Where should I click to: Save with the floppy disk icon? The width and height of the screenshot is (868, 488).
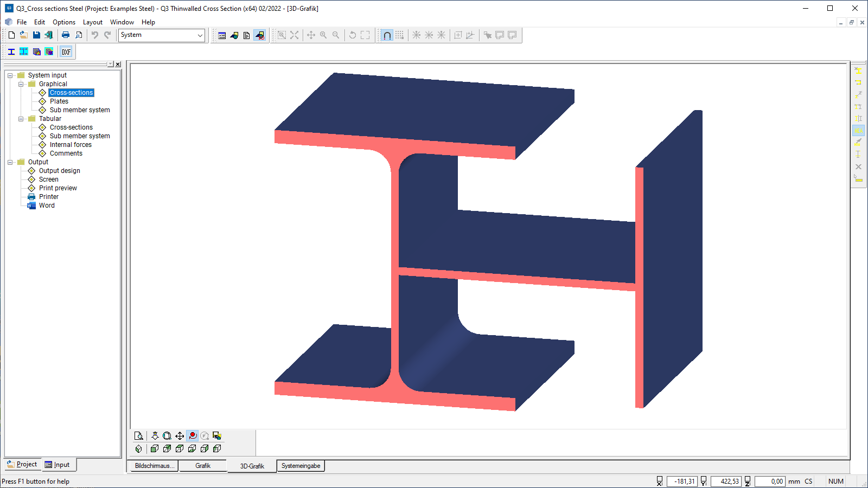click(x=36, y=35)
